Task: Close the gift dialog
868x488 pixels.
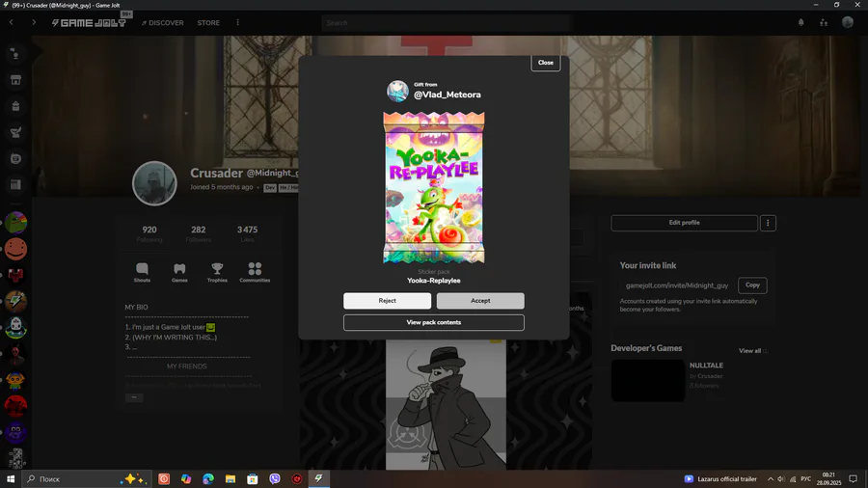Action: pyautogui.click(x=545, y=63)
